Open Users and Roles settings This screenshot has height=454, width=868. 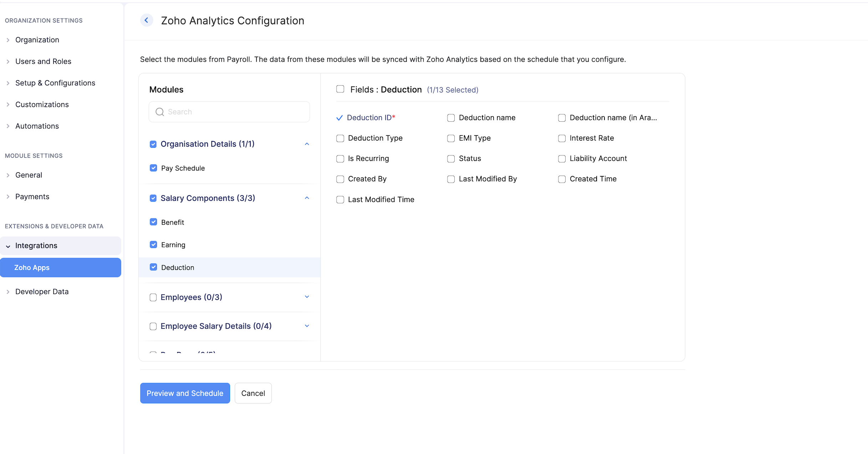click(x=43, y=61)
